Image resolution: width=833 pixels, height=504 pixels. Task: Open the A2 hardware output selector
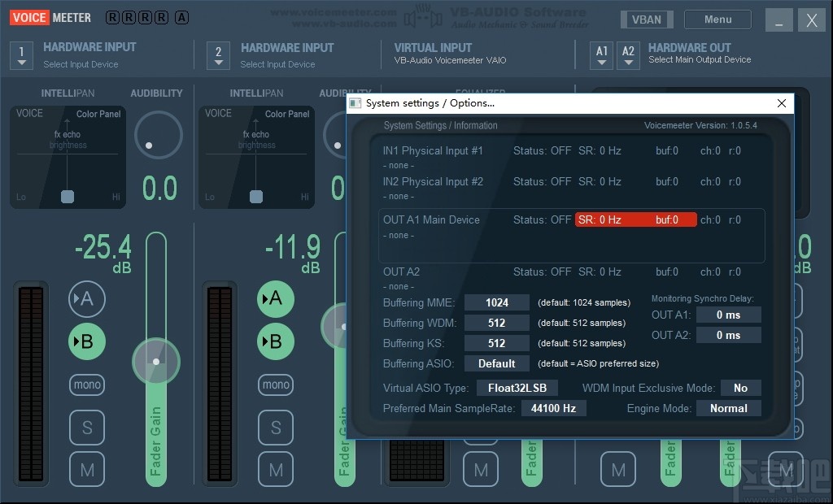(628, 54)
